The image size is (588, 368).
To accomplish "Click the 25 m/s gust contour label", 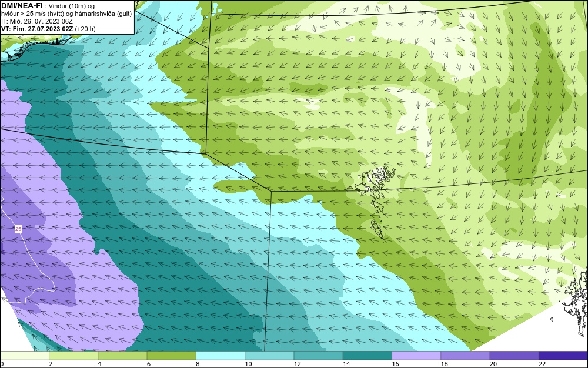I will [18, 229].
